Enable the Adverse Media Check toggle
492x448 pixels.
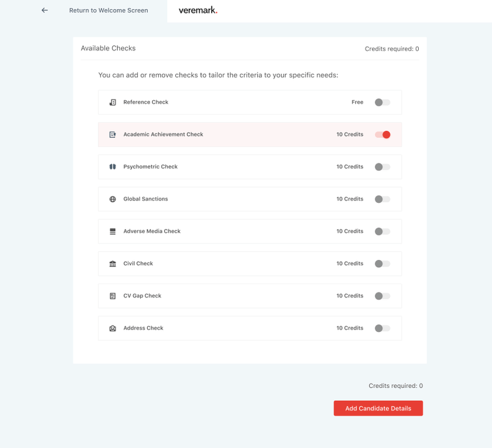tap(382, 232)
